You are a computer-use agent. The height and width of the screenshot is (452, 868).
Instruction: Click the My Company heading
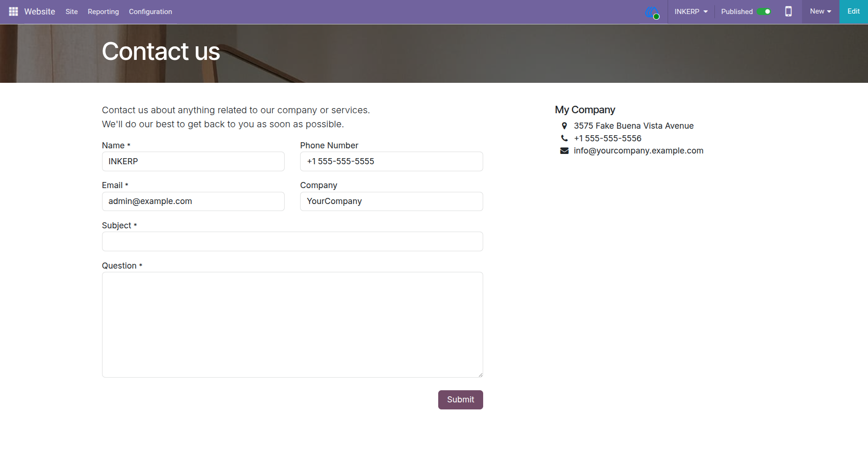click(585, 110)
